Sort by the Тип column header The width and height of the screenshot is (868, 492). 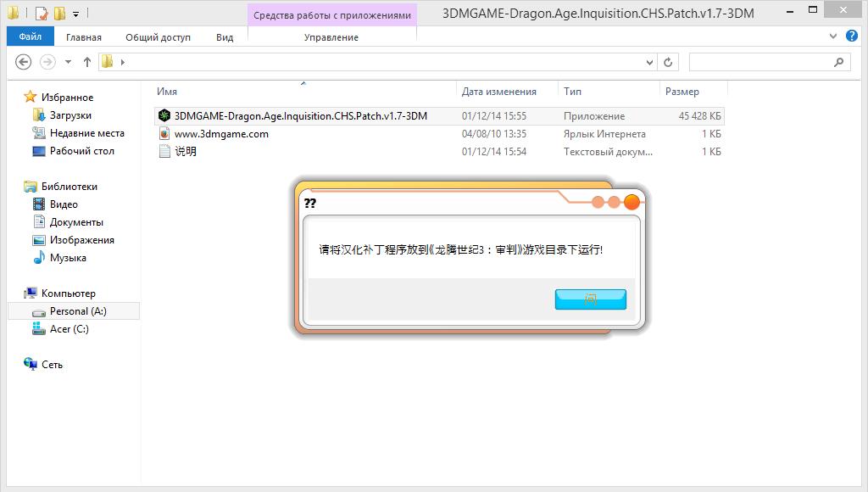[x=572, y=92]
